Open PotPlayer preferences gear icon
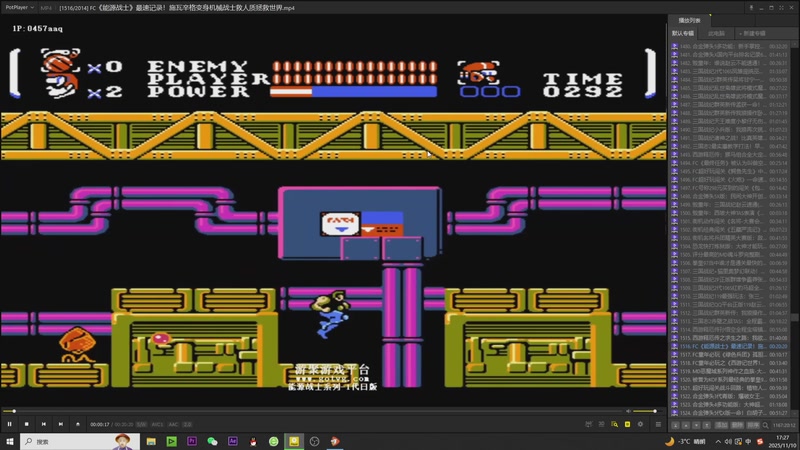Image resolution: width=800 pixels, height=450 pixels. coord(640,424)
